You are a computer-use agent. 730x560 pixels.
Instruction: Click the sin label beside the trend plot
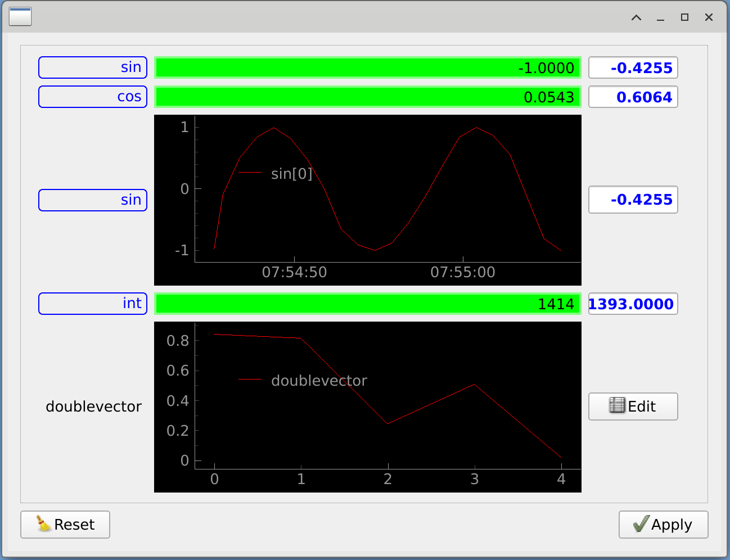(x=93, y=200)
